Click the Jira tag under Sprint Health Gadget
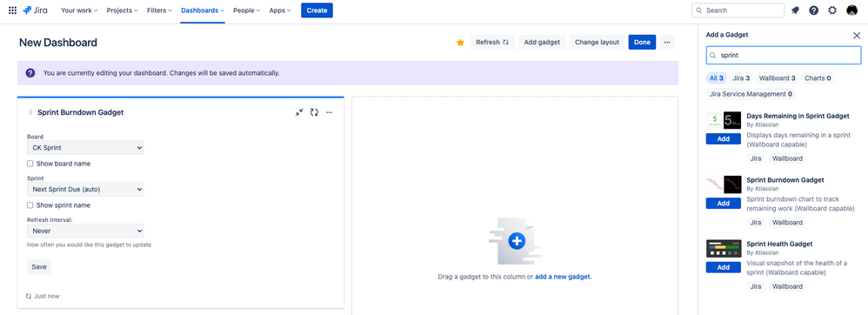868x315 pixels. [x=755, y=287]
